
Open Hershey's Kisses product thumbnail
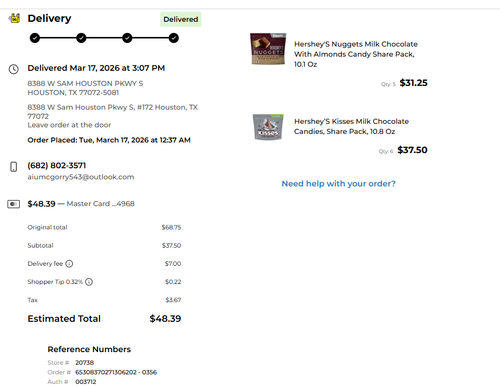pyautogui.click(x=268, y=127)
